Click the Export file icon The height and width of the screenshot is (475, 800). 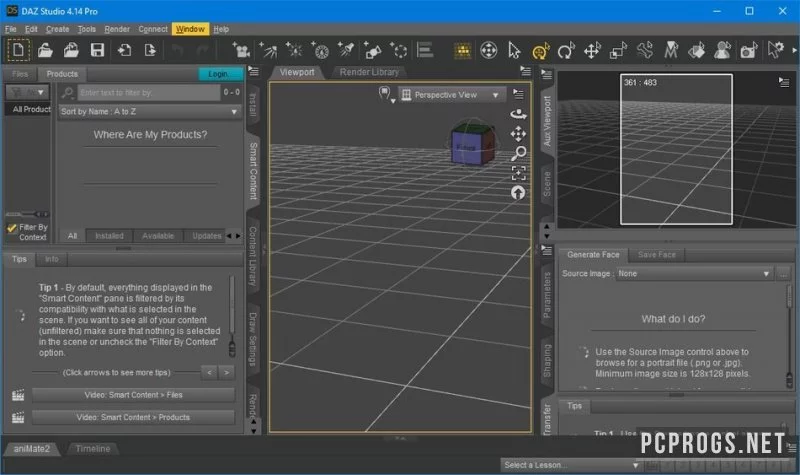click(x=150, y=50)
